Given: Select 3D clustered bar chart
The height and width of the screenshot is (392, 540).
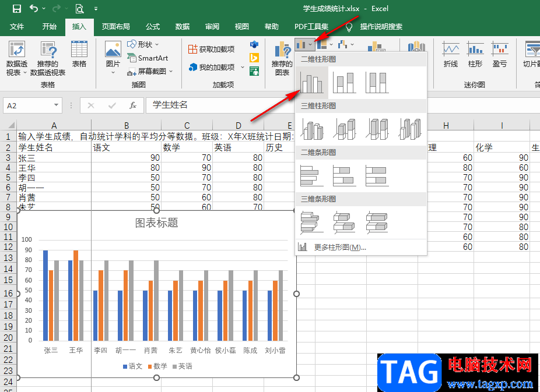Looking at the screenshot, I should [311, 223].
